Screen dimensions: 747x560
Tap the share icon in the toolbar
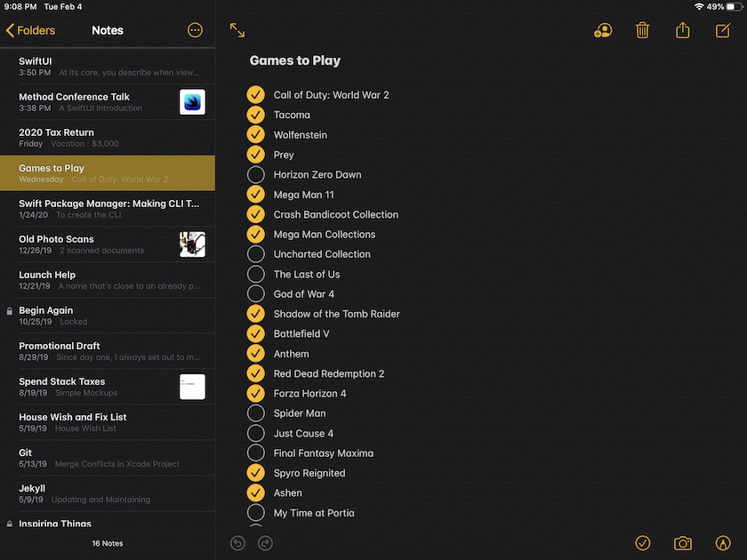pyautogui.click(x=683, y=30)
